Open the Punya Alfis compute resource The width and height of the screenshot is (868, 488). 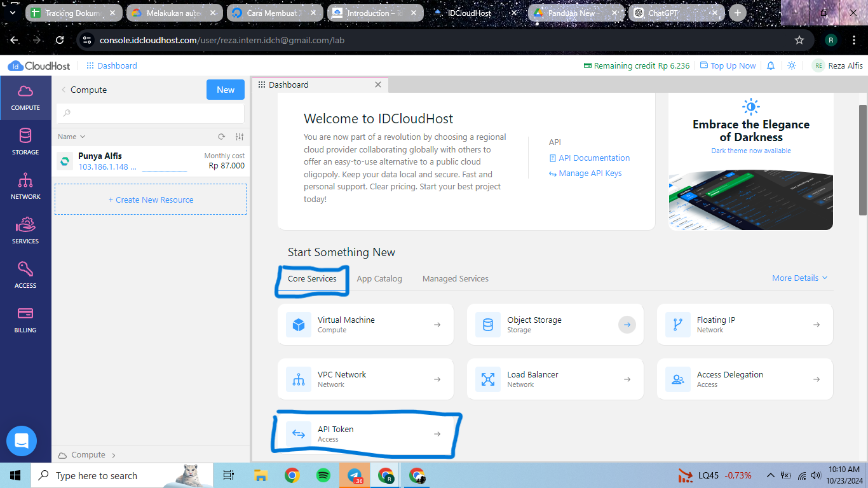(151, 161)
